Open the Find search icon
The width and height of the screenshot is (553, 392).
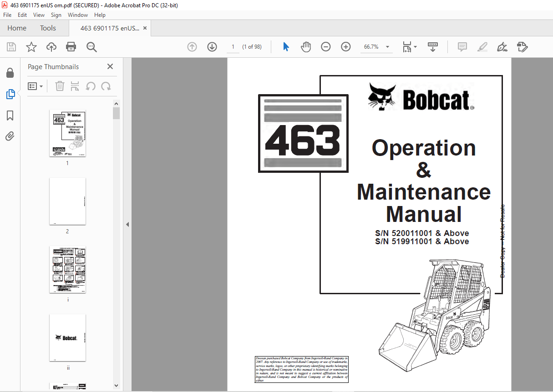(x=91, y=46)
